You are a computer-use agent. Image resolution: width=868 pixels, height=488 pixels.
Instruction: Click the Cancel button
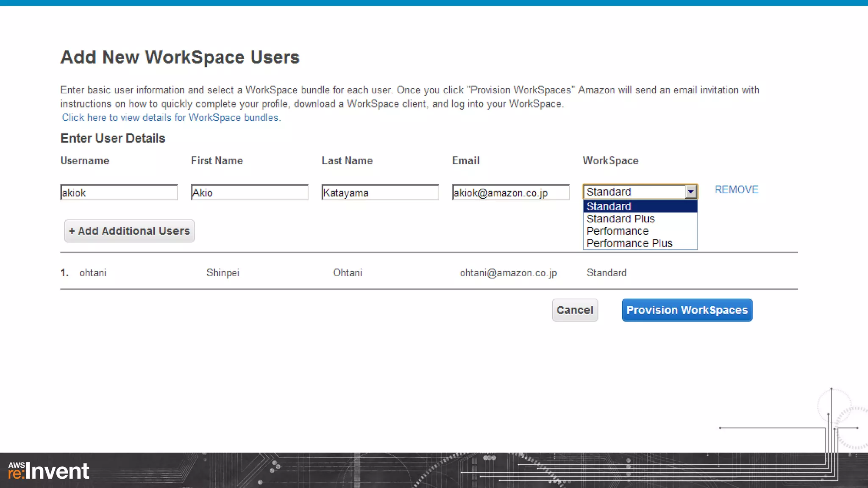[x=575, y=310]
